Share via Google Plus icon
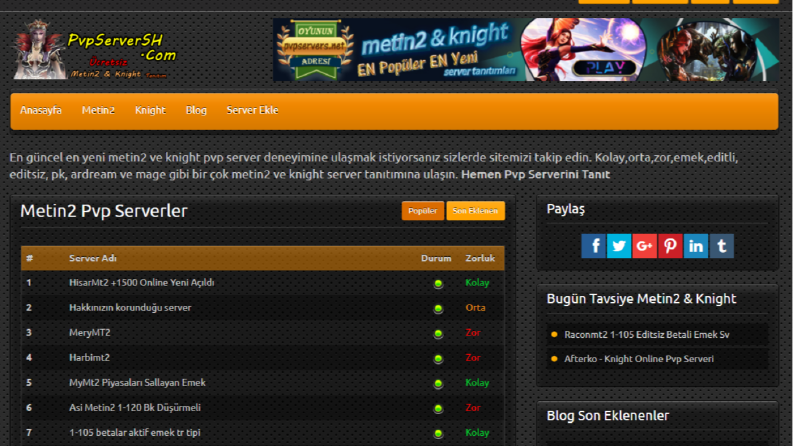793x446 pixels. [x=645, y=246]
